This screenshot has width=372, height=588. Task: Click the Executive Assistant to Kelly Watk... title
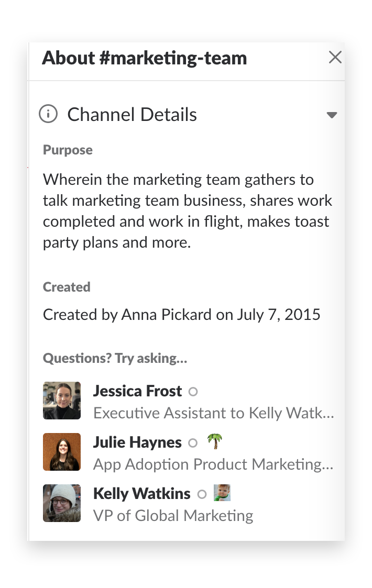[x=214, y=413]
